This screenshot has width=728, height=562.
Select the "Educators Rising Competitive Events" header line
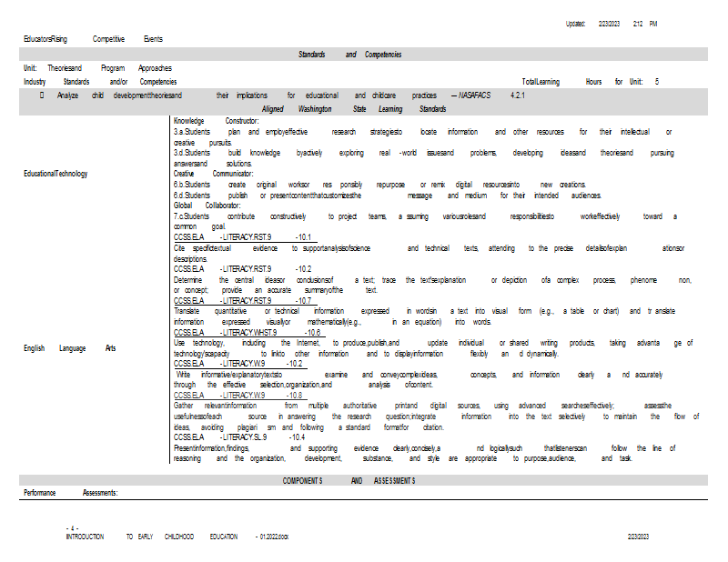(93, 39)
